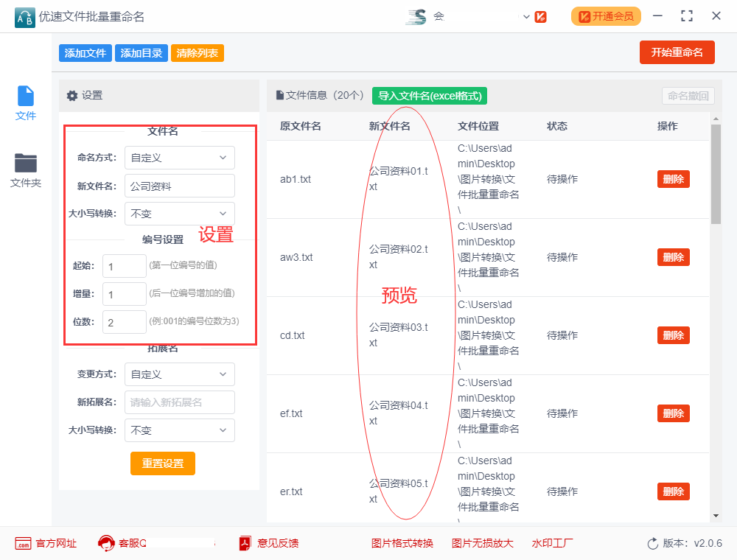The image size is (737, 560).
Task: Click 命名撤回 undo button
Action: (x=688, y=96)
